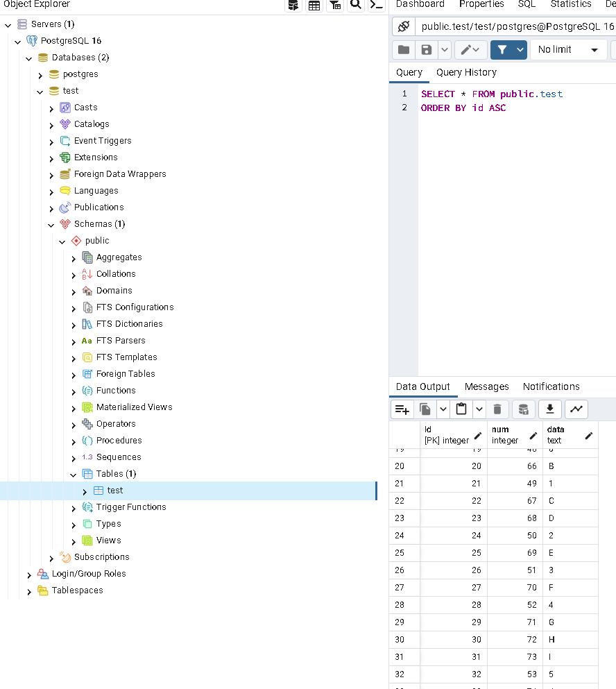616x689 pixels.
Task: Click the Save File disk icon
Action: [x=427, y=50]
